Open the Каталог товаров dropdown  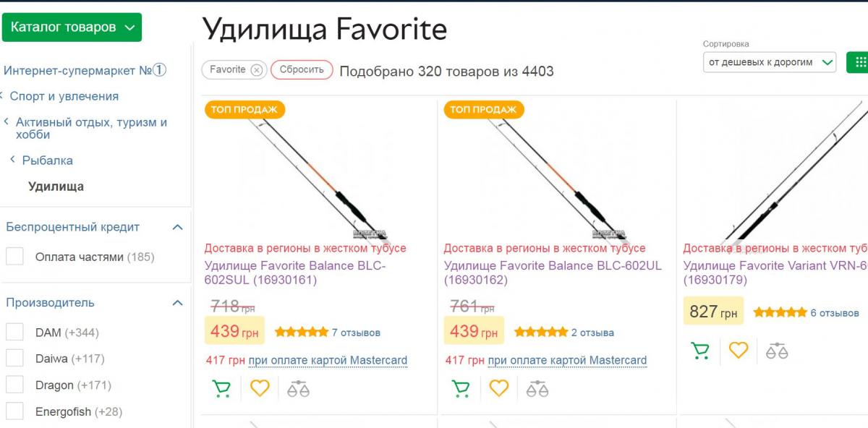tap(72, 27)
